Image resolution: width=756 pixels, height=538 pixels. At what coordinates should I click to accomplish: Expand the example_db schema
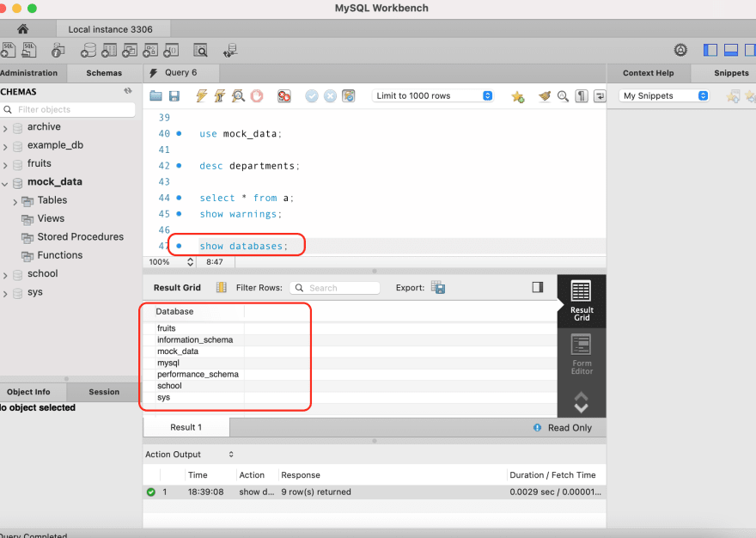[5, 146]
